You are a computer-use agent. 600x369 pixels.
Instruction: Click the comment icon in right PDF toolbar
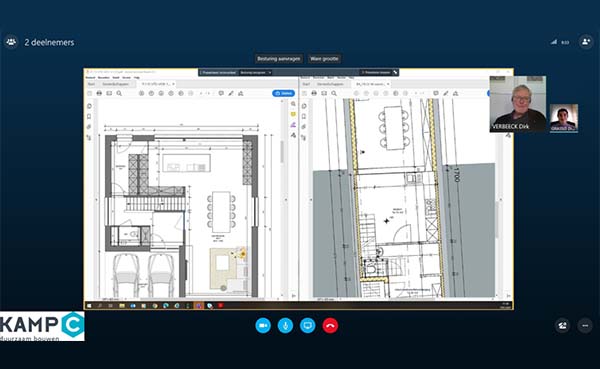(x=436, y=93)
